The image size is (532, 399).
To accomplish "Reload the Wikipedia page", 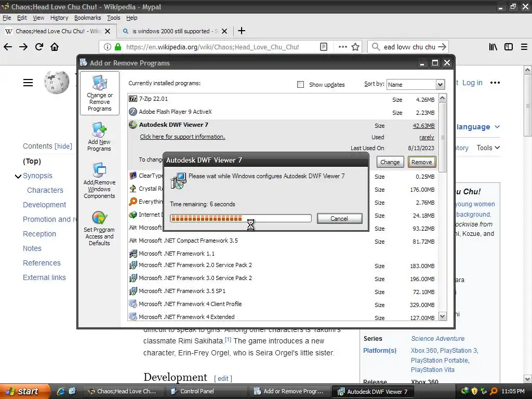I will coord(39,47).
